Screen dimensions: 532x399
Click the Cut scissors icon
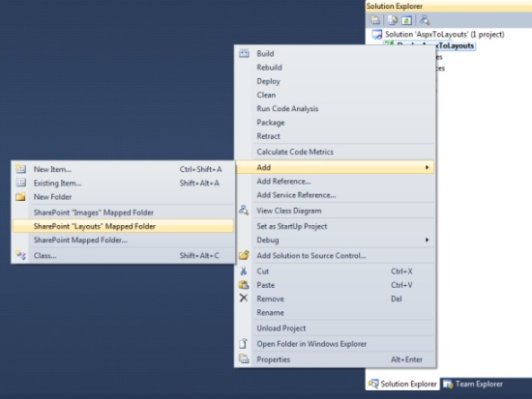[x=244, y=271]
